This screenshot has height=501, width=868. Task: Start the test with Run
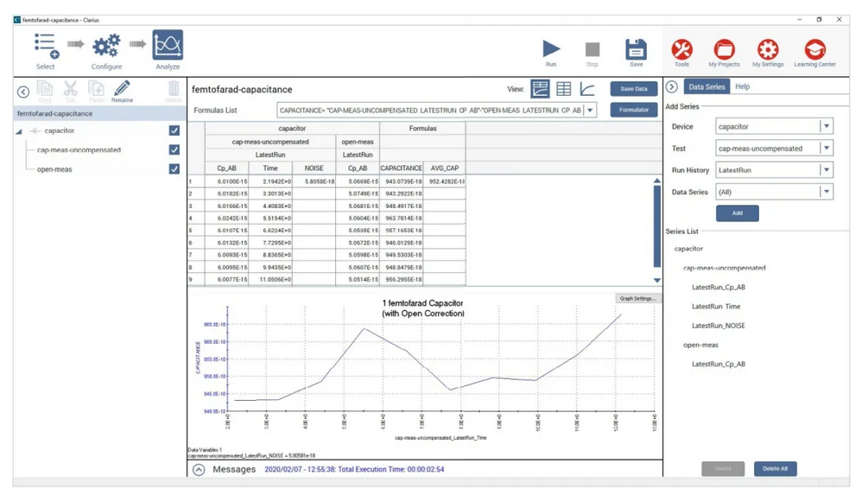551,48
